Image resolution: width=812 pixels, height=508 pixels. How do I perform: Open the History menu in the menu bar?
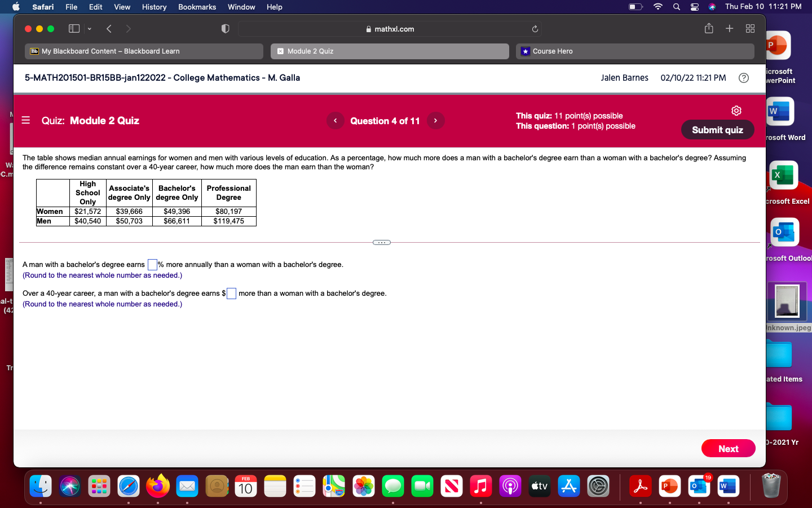click(154, 7)
